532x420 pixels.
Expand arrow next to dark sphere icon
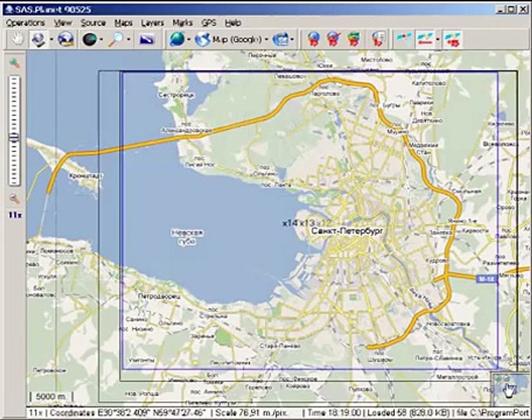pyautogui.click(x=101, y=40)
